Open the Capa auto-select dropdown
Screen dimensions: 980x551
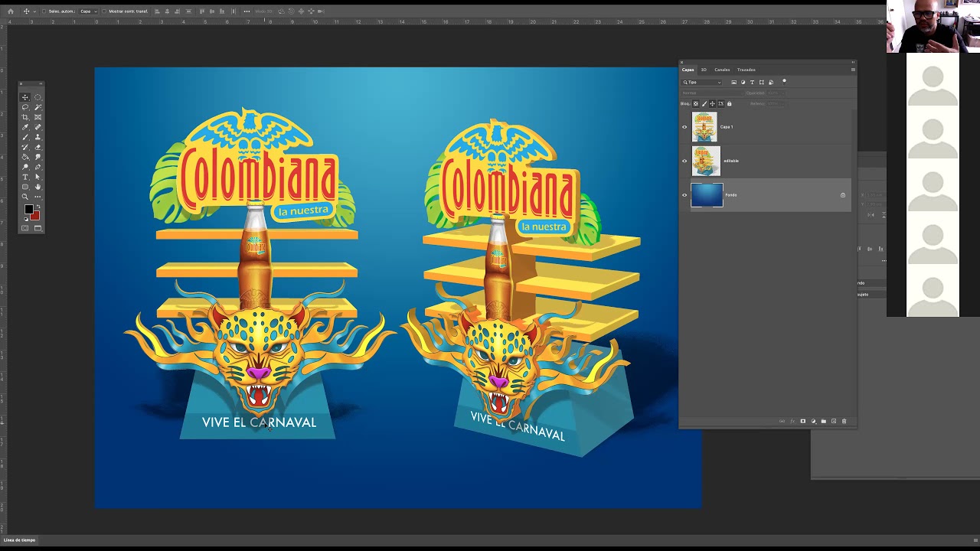click(87, 11)
